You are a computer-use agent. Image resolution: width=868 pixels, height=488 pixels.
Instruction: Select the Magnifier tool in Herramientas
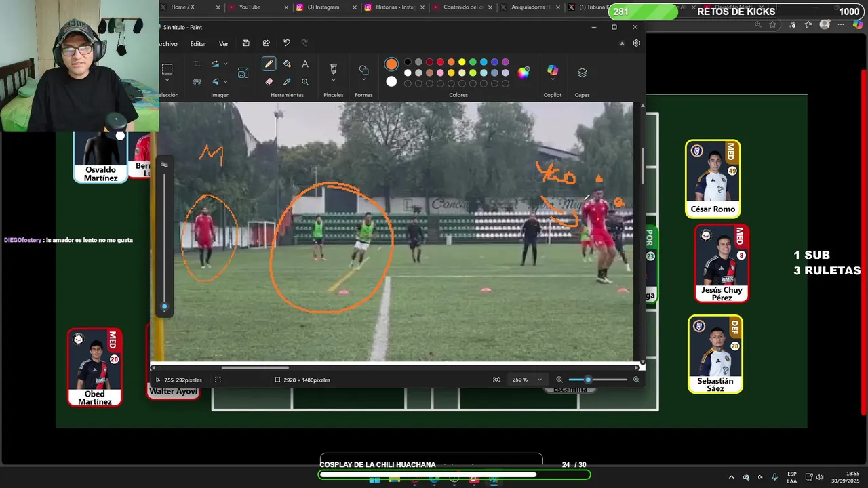[x=305, y=81]
